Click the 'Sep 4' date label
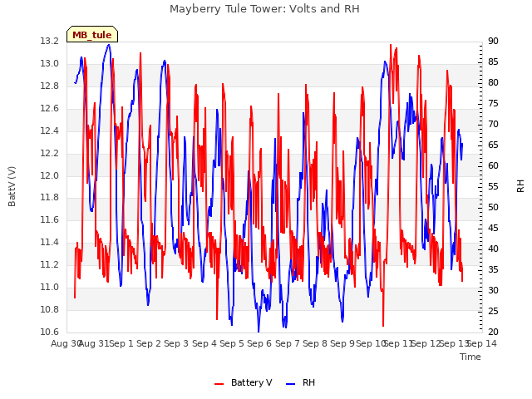The image size is (532, 399). (204, 343)
